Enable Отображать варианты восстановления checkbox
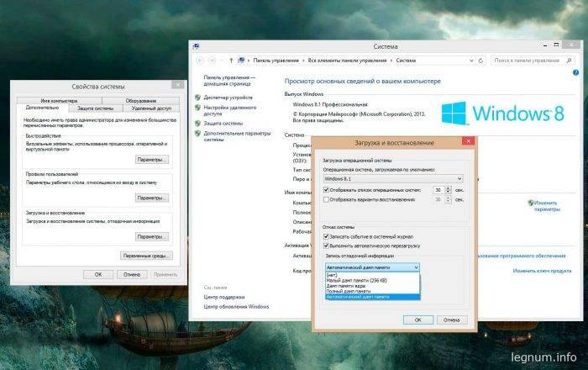The width and height of the screenshot is (588, 370). 326,199
